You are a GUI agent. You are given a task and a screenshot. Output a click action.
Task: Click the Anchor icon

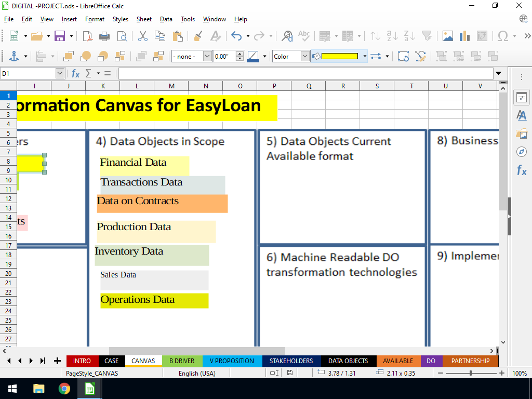click(14, 56)
